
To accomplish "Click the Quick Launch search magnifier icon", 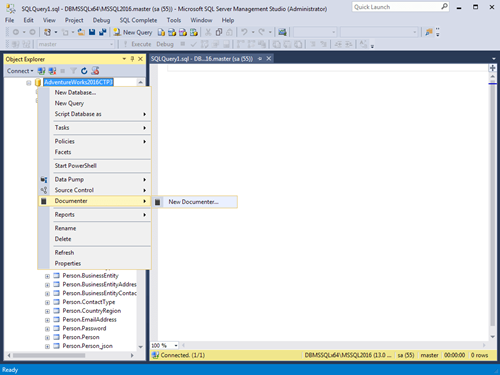I will (x=444, y=7).
